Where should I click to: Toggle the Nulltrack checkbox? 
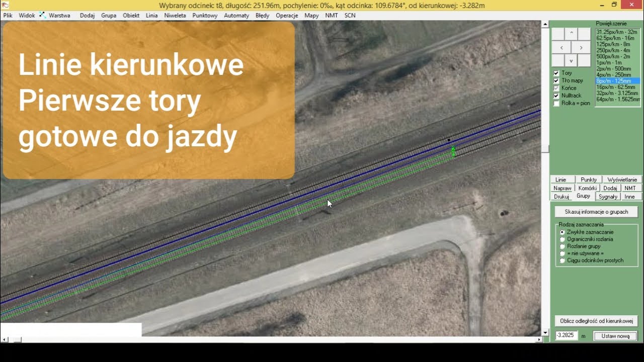(556, 96)
